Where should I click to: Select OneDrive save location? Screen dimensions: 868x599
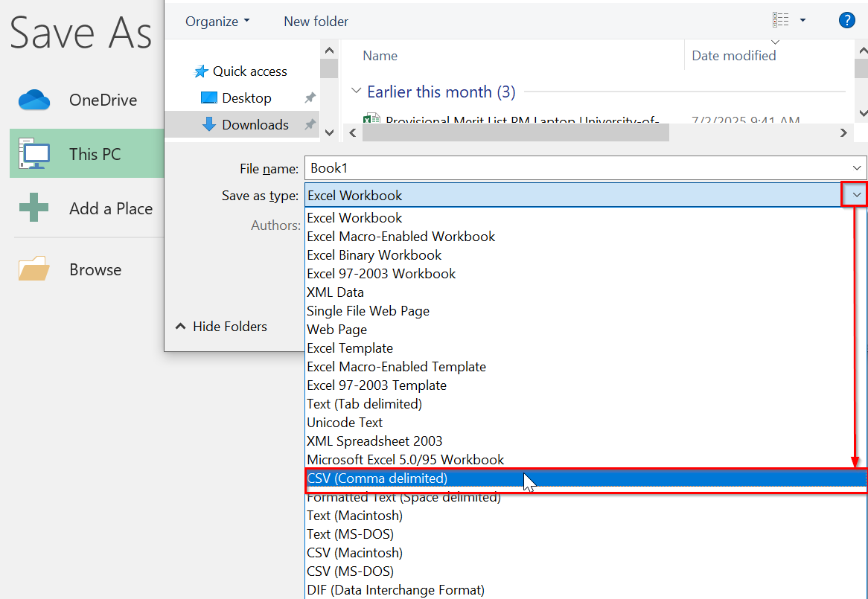tap(87, 100)
